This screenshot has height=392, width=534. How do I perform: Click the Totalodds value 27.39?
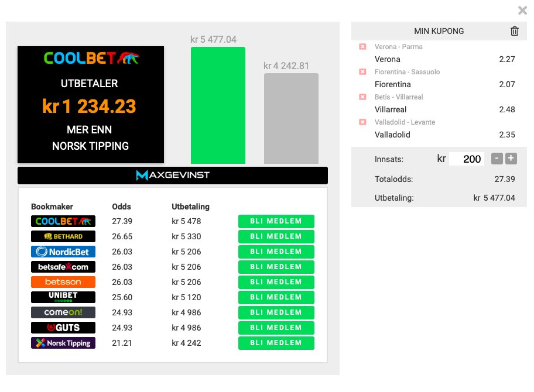(x=505, y=179)
